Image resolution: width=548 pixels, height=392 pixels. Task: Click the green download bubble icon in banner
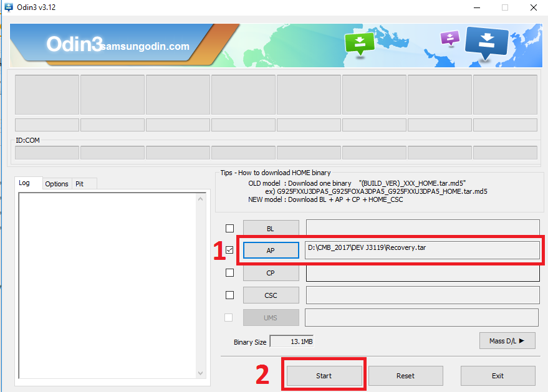pyautogui.click(x=359, y=42)
